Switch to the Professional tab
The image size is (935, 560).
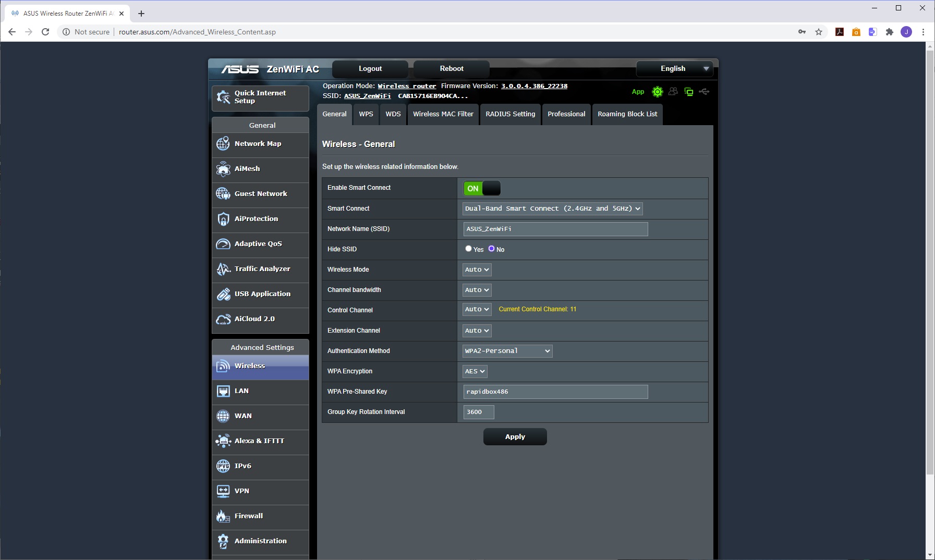click(566, 114)
